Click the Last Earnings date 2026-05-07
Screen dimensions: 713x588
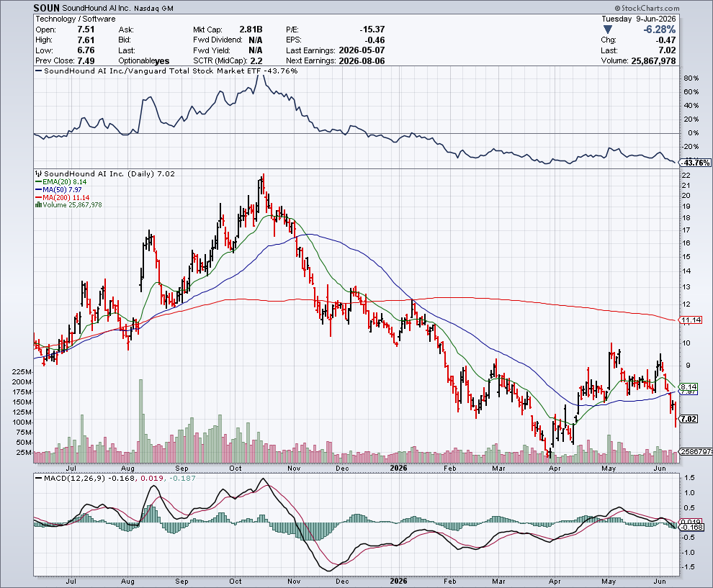362,50
